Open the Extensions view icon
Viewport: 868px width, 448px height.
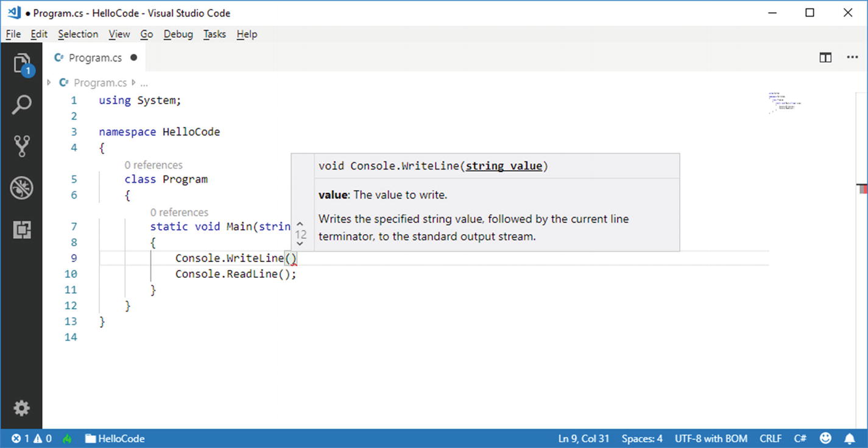[x=21, y=230]
